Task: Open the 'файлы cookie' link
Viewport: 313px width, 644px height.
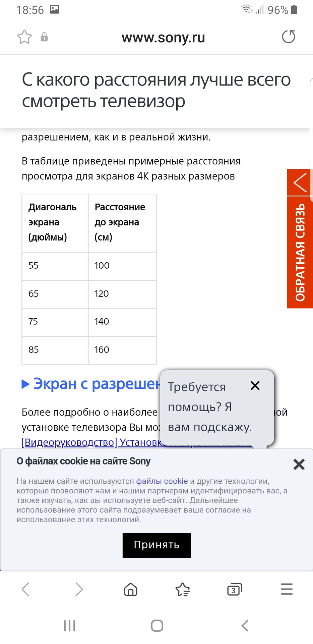Action: point(162,481)
